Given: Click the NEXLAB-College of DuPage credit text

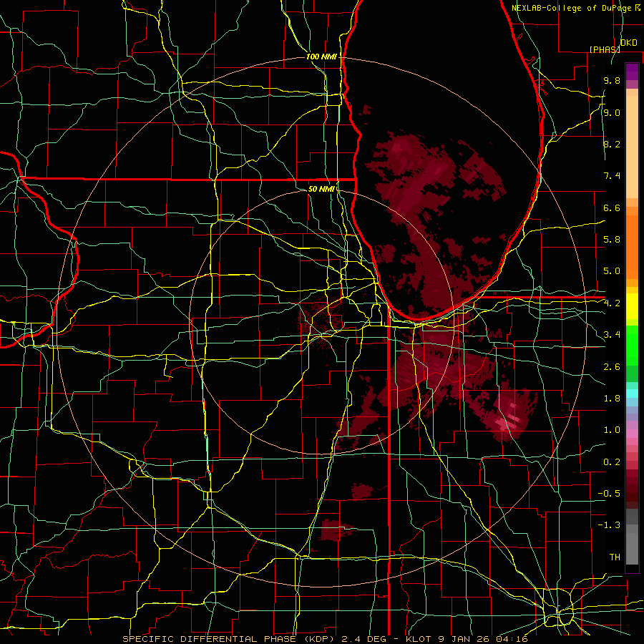Looking at the screenshot, I should click(x=572, y=8).
